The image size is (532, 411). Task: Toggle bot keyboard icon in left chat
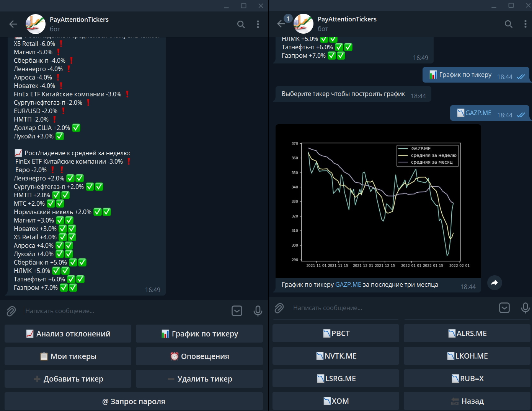point(237,311)
